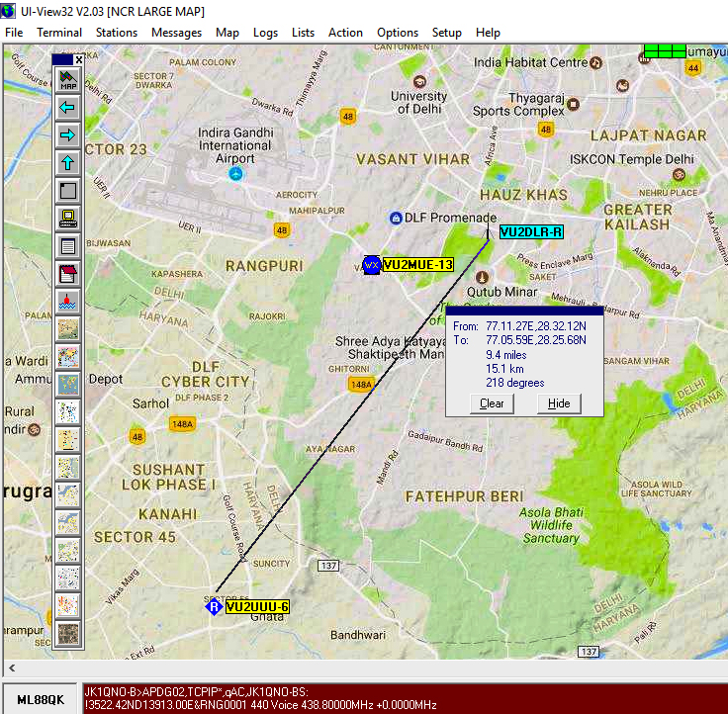Click the ISKCON Temple Delhi marker

coord(679,175)
